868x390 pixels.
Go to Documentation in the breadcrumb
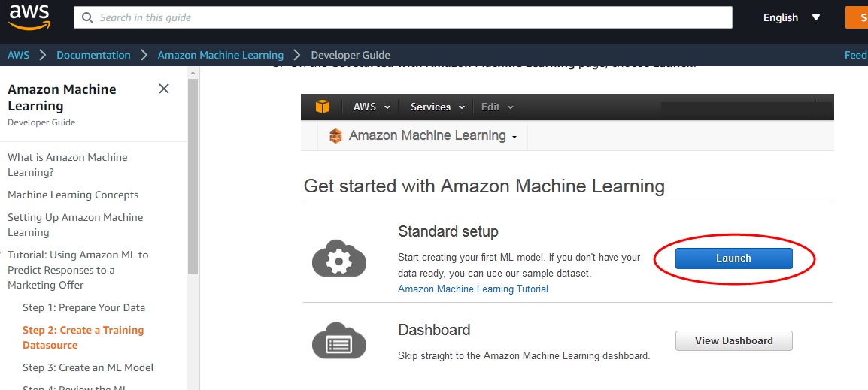[93, 55]
